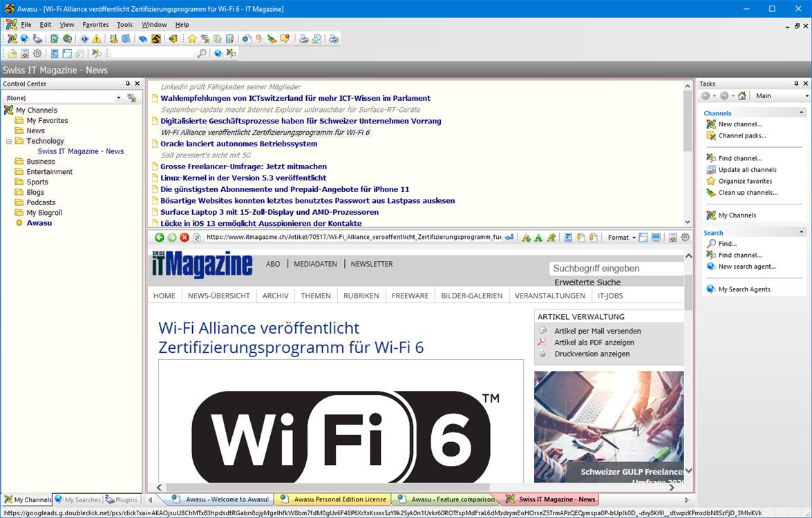Click the magnifier search icon beside toolbar search box
The image size is (812, 518).
[202, 53]
